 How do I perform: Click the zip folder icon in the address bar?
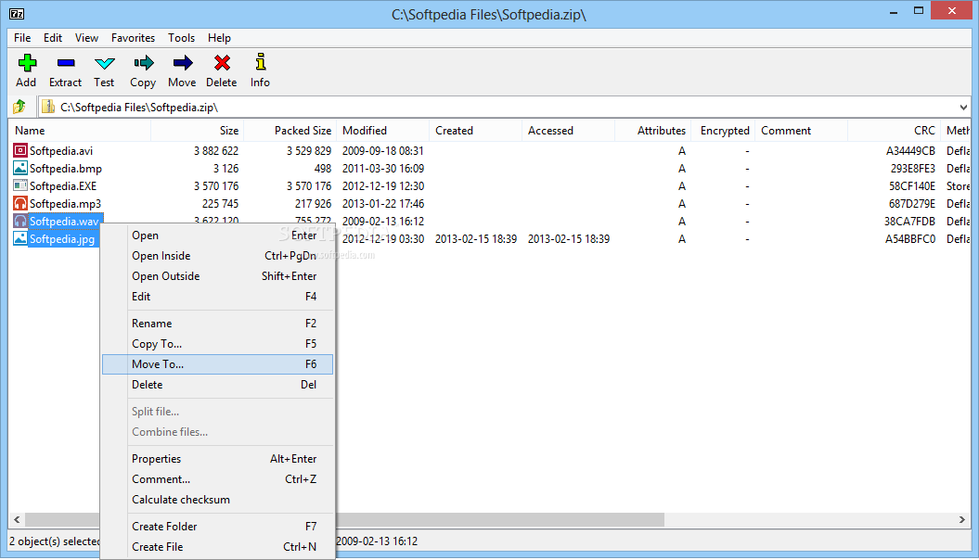48,107
